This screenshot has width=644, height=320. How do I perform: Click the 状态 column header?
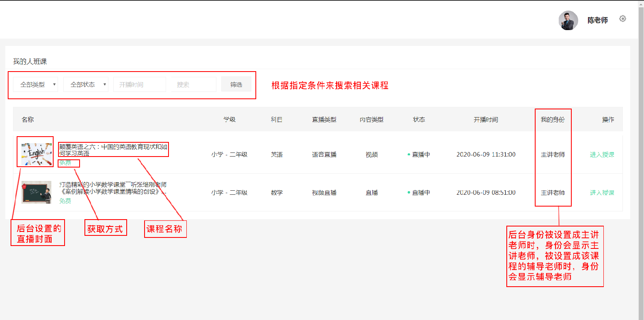pos(419,120)
